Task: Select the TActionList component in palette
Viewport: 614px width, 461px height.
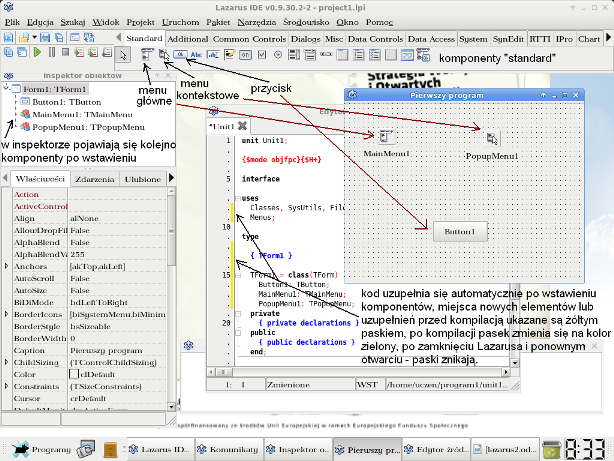Action: pyautogui.click(x=423, y=55)
